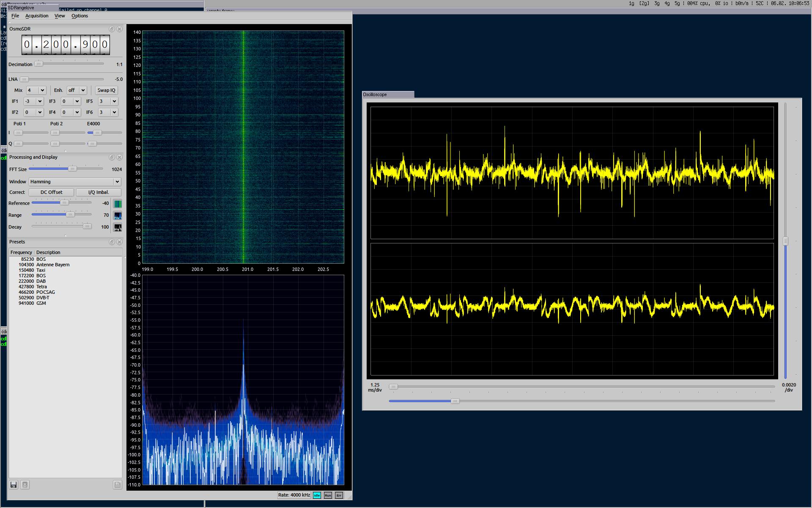The height and width of the screenshot is (508, 812).
Task: Float the OsmoSDR panel with its undock icon
Action: point(112,29)
